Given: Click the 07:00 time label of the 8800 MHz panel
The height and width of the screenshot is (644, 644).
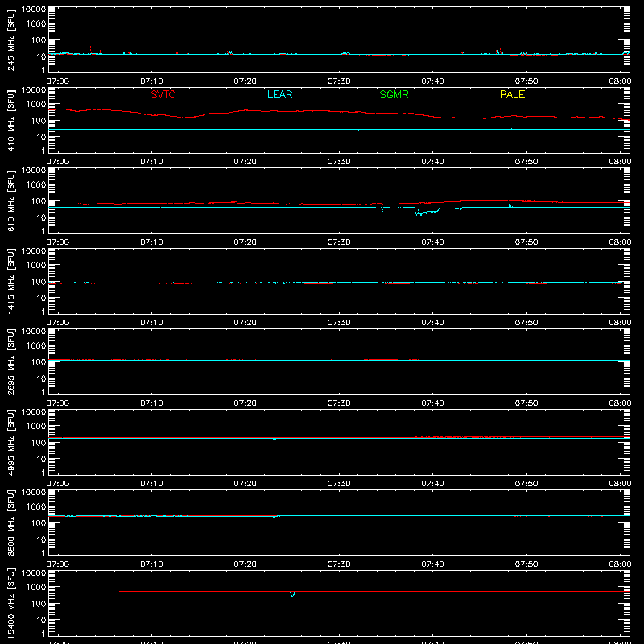Looking at the screenshot, I should click(58, 564).
